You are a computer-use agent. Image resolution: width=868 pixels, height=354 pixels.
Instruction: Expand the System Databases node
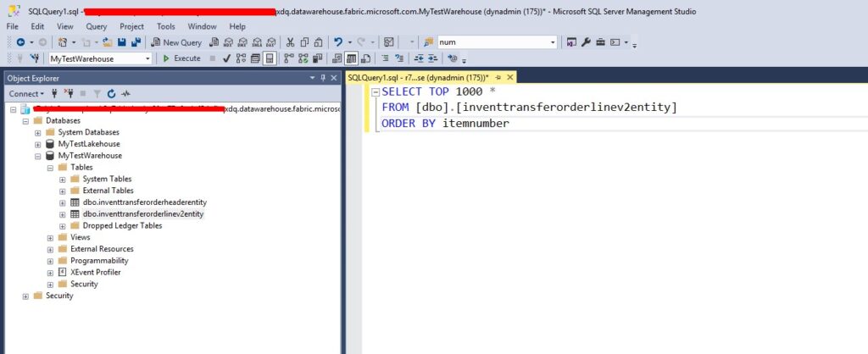(37, 132)
